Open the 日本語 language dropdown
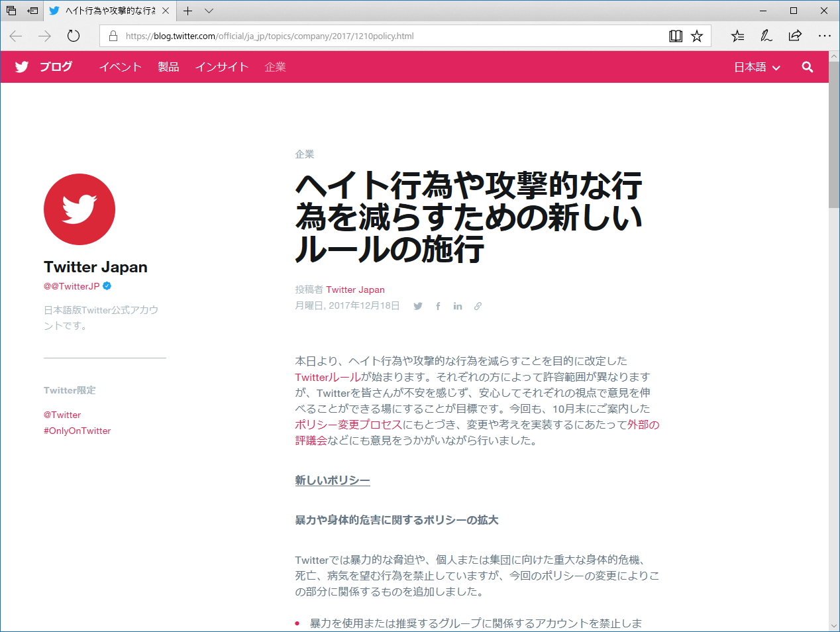The height and width of the screenshot is (632, 840). (x=756, y=66)
